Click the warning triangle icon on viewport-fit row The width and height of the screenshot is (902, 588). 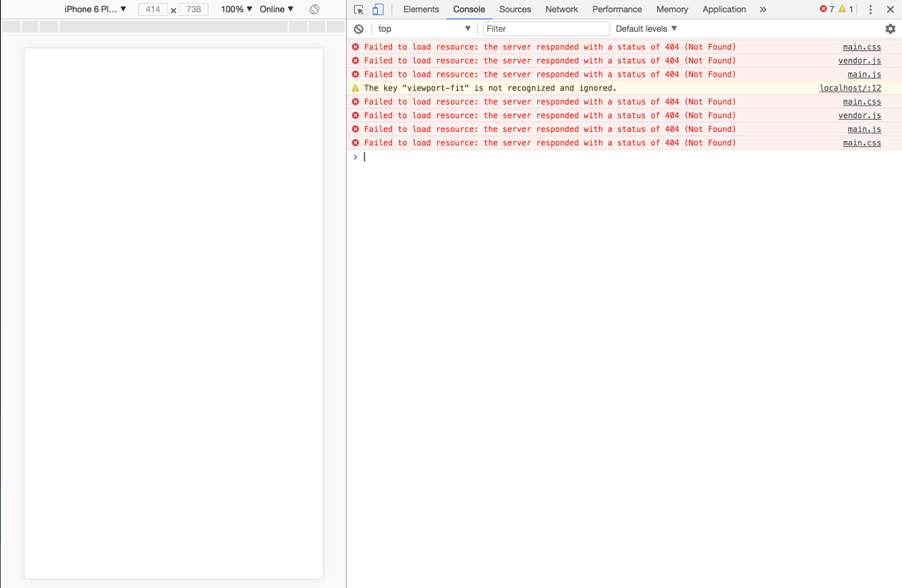click(356, 88)
